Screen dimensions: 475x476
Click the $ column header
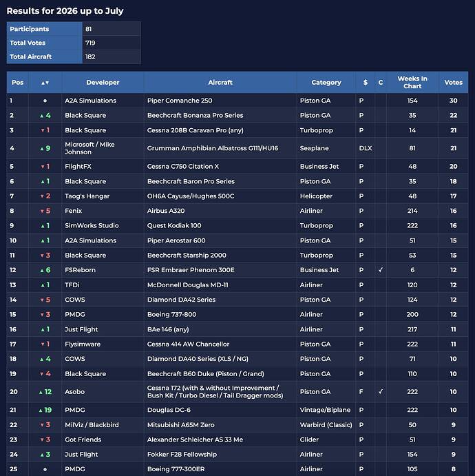point(365,83)
